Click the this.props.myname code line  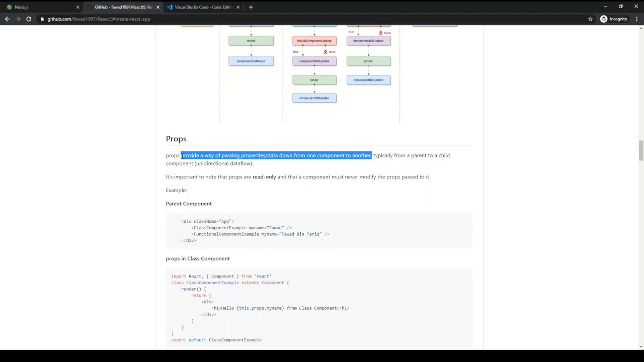(280, 308)
